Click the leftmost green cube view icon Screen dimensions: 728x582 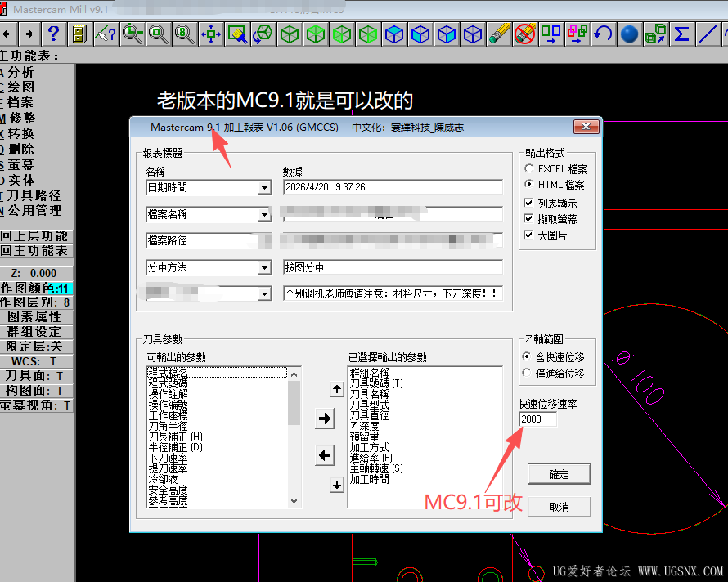290,34
